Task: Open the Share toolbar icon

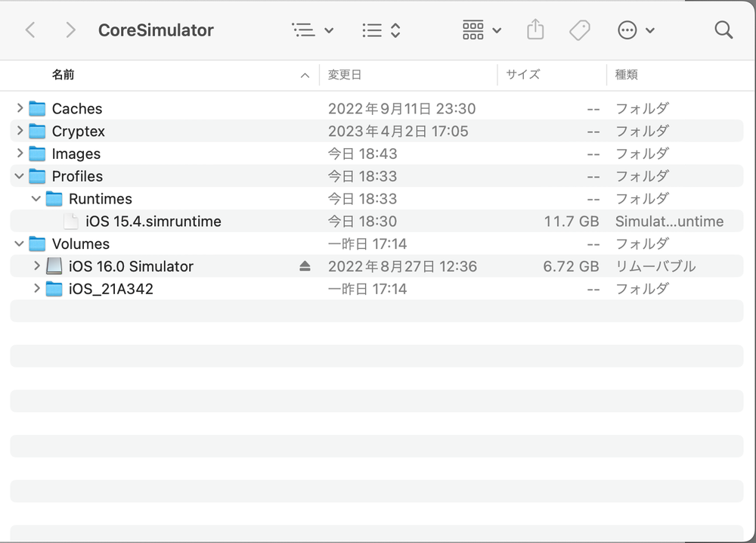Action: 534,30
